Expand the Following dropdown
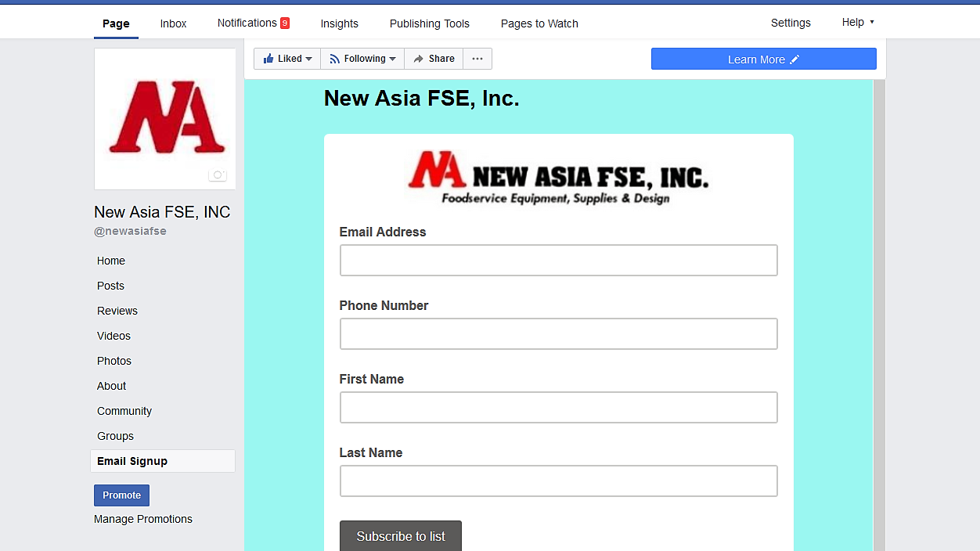This screenshot has width=980, height=551. (362, 59)
